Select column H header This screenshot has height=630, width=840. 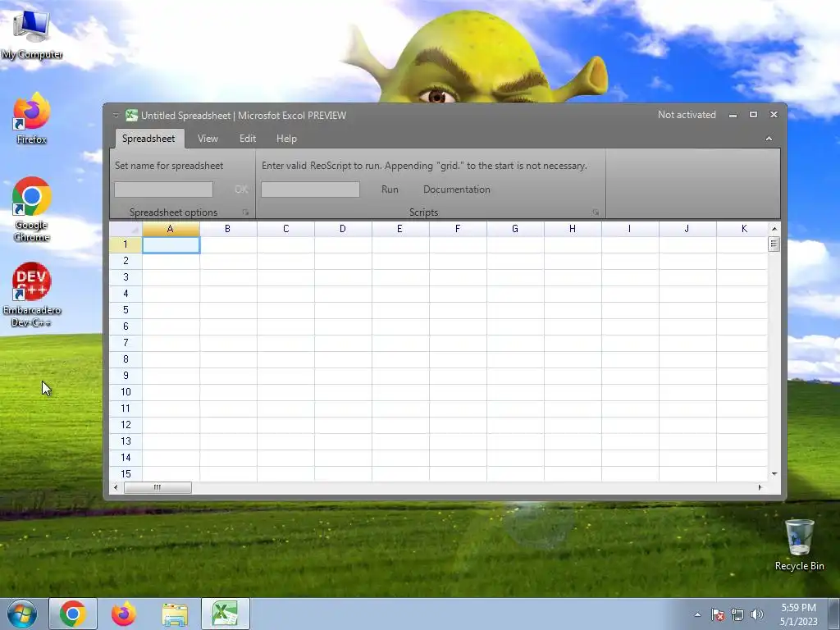(x=572, y=229)
